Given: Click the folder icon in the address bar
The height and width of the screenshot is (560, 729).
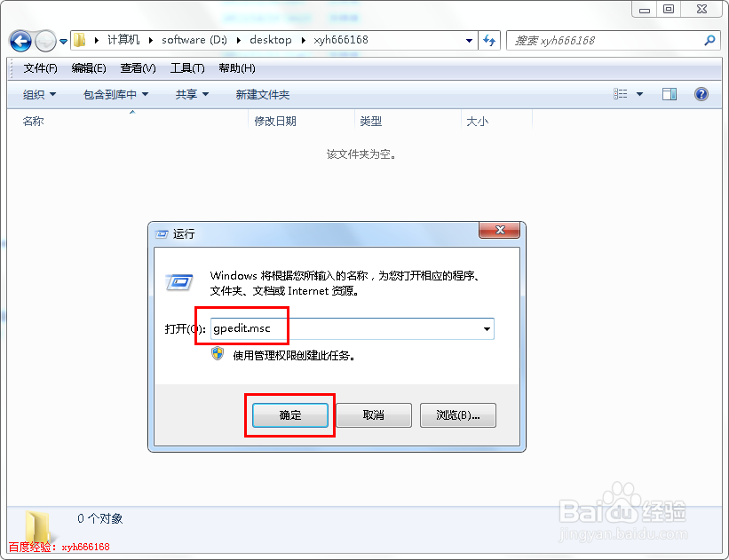Looking at the screenshot, I should click(x=78, y=40).
